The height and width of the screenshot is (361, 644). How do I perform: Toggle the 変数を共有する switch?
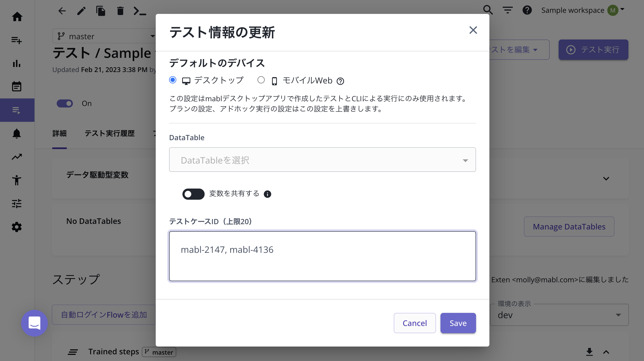click(193, 194)
